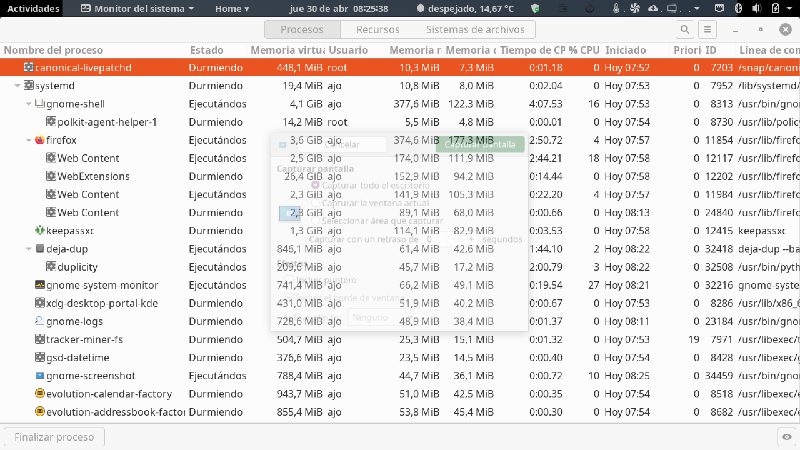Open the clock showing jue 30 de abr

click(339, 8)
